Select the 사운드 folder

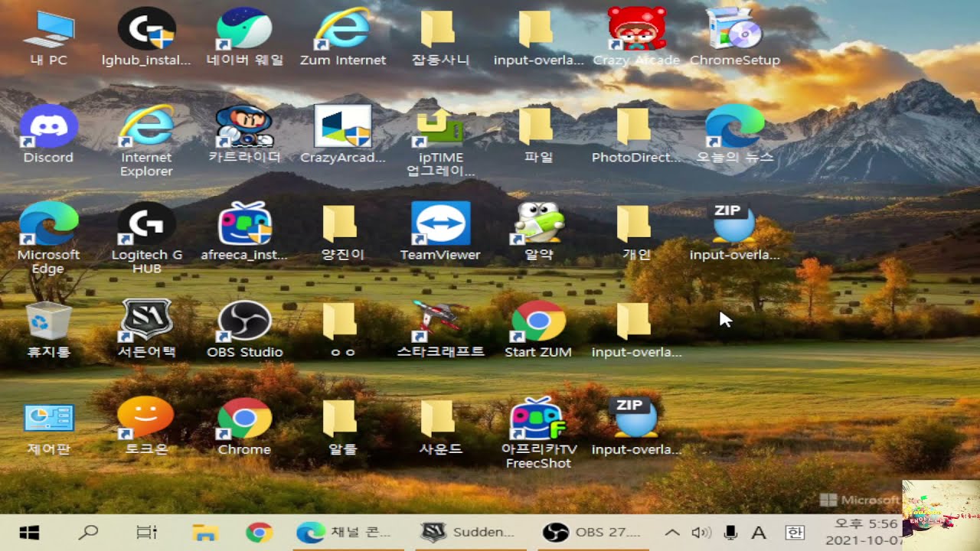[x=439, y=429]
